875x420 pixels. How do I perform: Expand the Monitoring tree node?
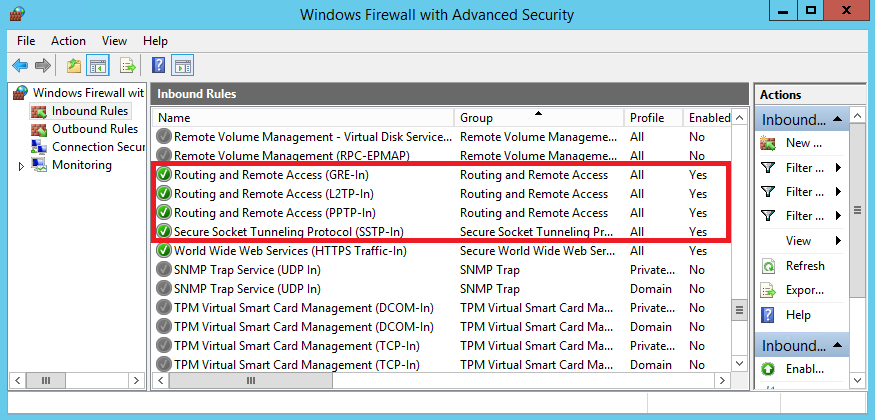(x=21, y=166)
